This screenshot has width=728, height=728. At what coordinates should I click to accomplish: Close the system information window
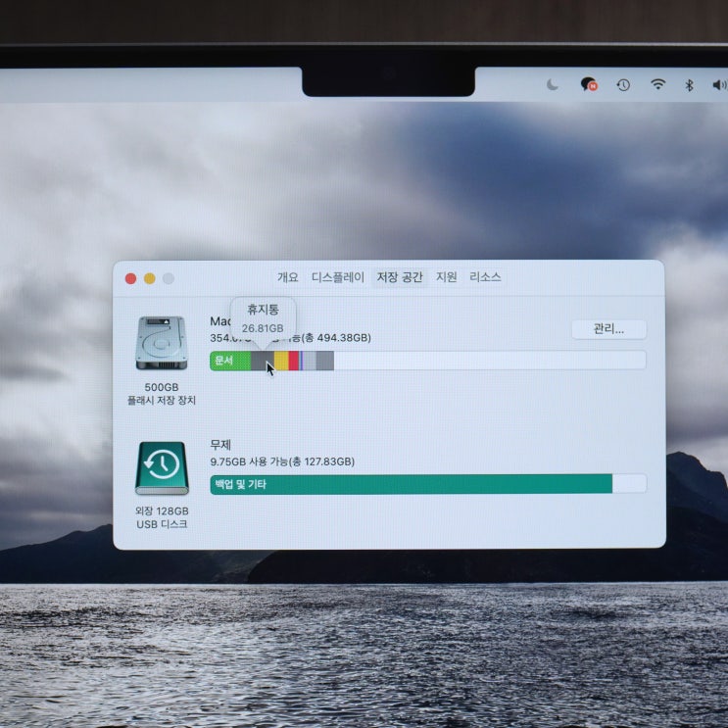pos(131,278)
